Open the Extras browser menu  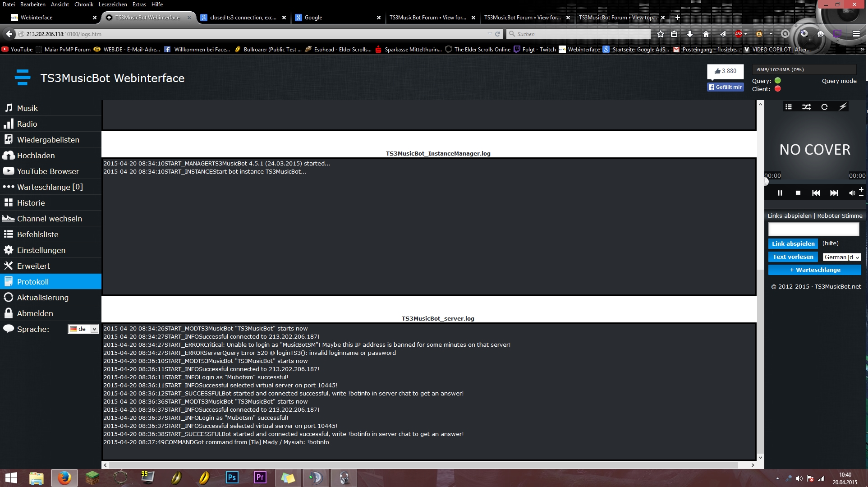(139, 5)
